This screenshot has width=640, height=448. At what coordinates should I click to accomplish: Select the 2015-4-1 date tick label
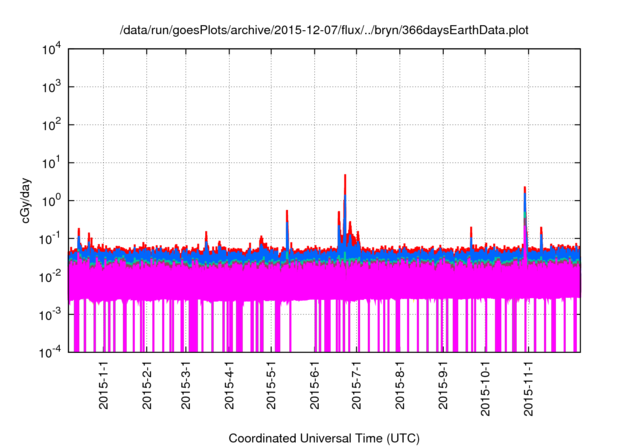[229, 385]
